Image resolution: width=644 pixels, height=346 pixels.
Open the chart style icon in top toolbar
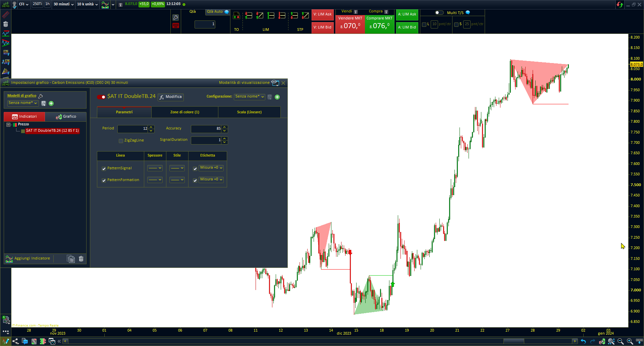tap(105, 5)
